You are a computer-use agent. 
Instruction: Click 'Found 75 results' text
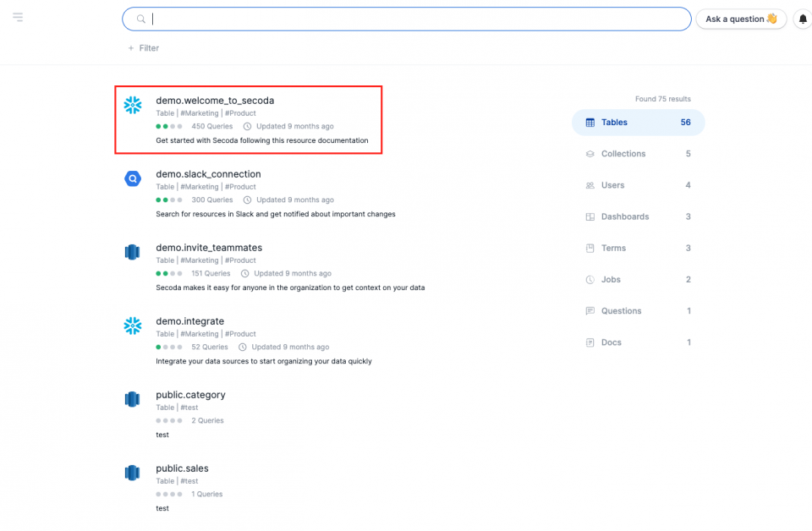663,99
